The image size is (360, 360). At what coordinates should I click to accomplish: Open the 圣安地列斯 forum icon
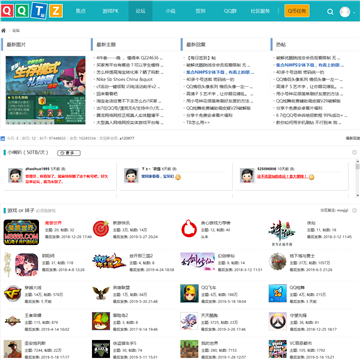tap(13, 349)
